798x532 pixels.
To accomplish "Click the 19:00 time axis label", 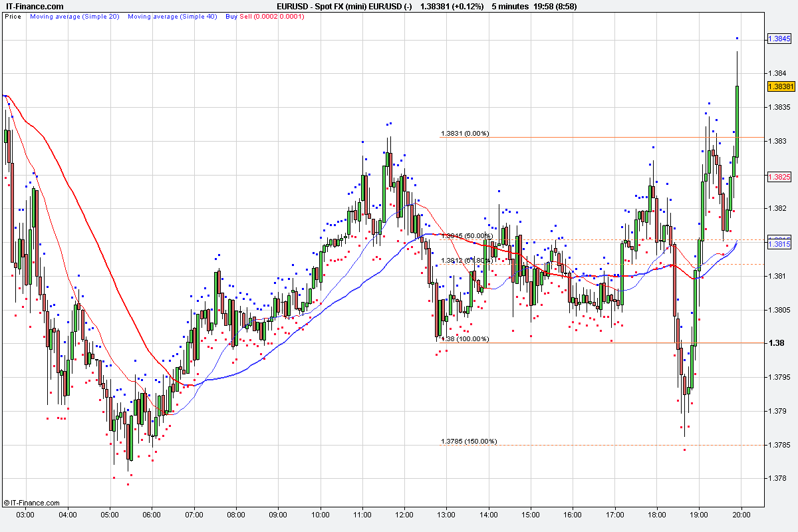I will pos(699,515).
